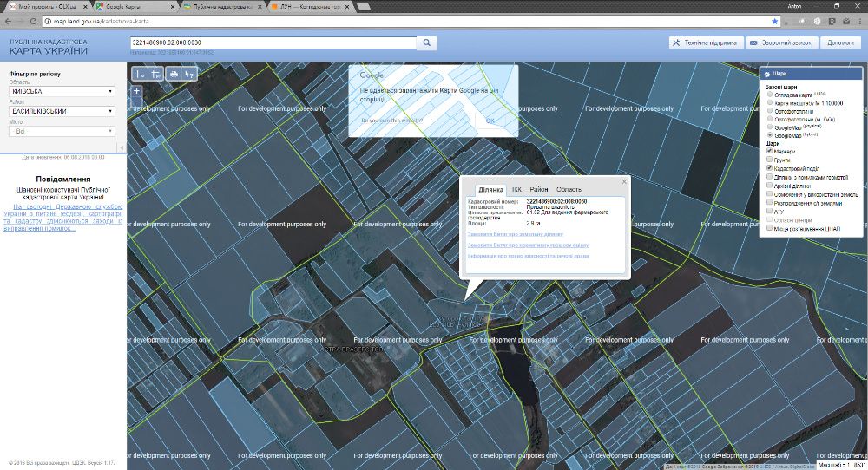Image resolution: width=868 pixels, height=470 pixels.
Task: Toggle the Кадастровий поділ layer checkbox
Action: pos(770,168)
